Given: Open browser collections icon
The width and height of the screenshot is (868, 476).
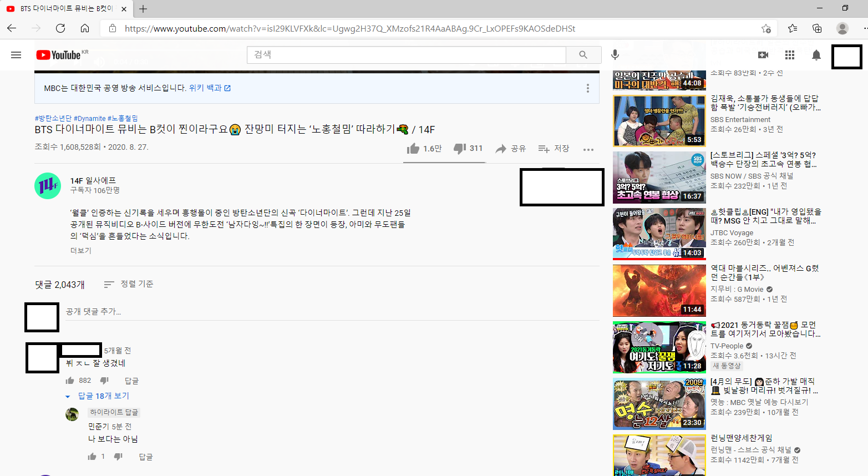Looking at the screenshot, I should 817,28.
